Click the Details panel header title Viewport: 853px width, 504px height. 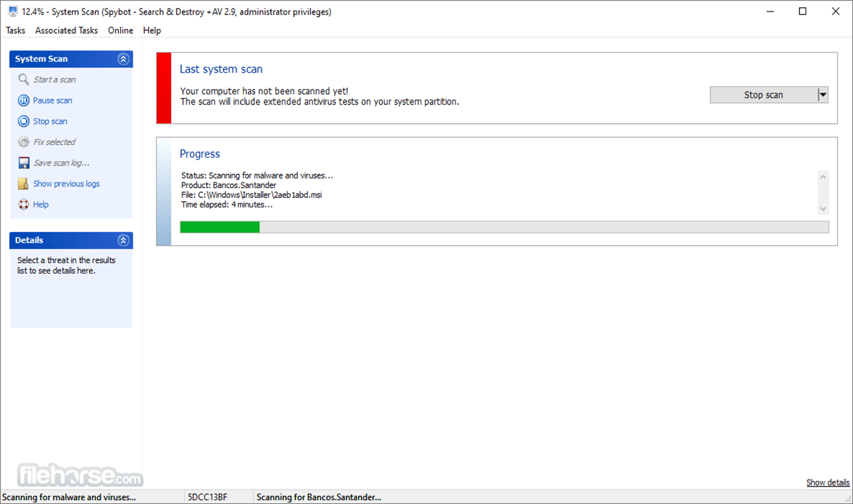tap(29, 240)
